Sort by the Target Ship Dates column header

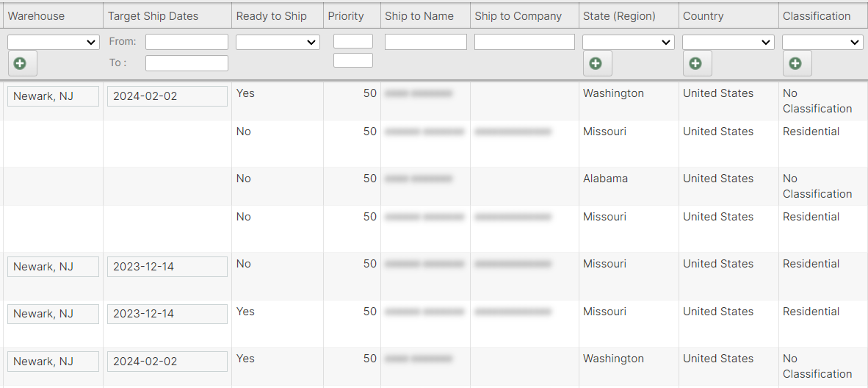[153, 16]
